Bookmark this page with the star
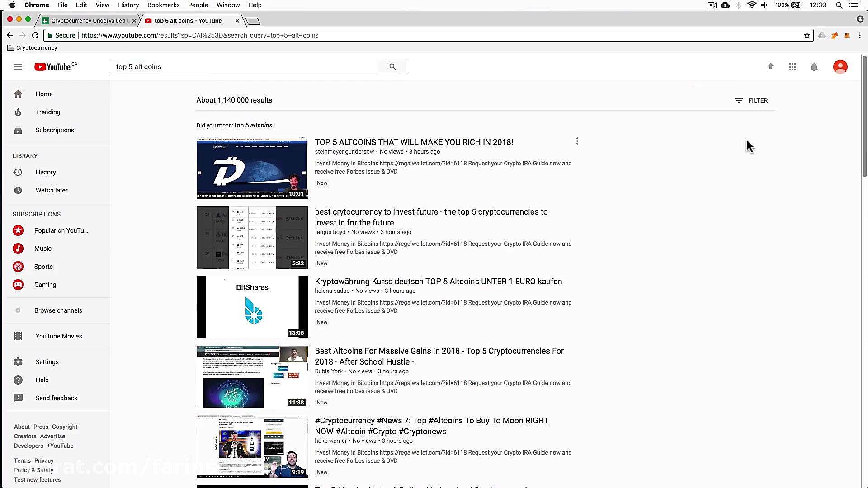This screenshot has width=868, height=488. (x=807, y=35)
